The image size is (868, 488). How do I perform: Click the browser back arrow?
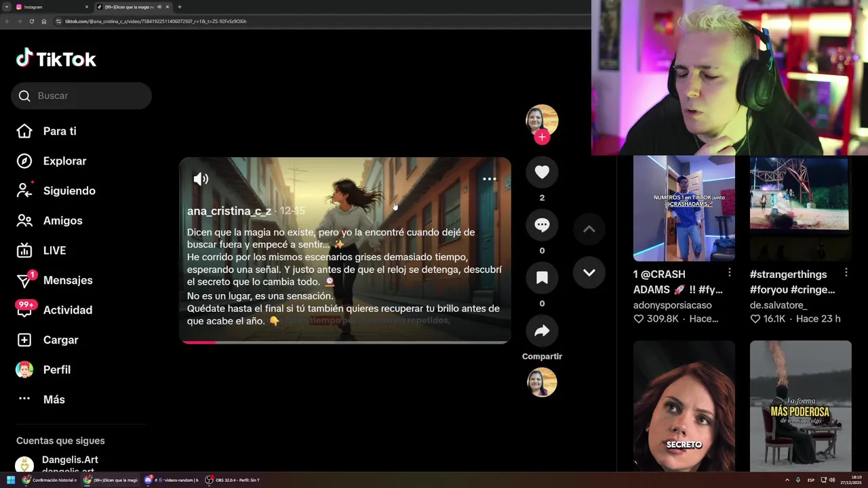point(7,21)
